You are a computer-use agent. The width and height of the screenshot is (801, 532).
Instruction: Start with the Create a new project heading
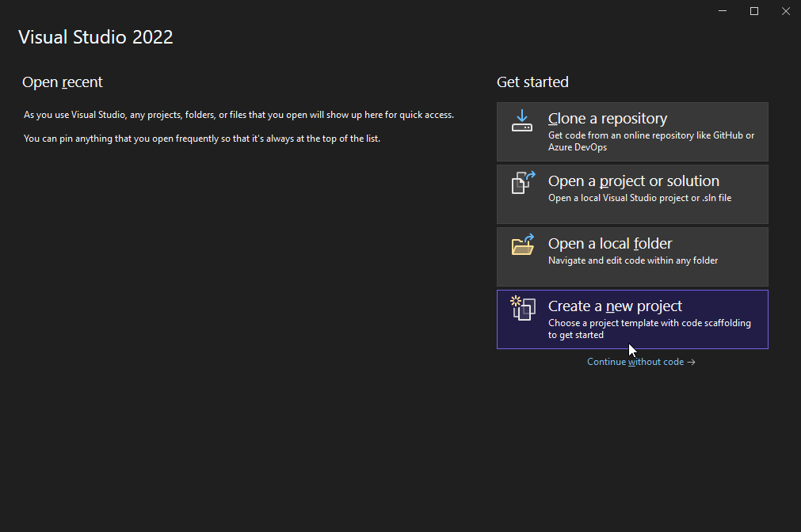point(615,306)
